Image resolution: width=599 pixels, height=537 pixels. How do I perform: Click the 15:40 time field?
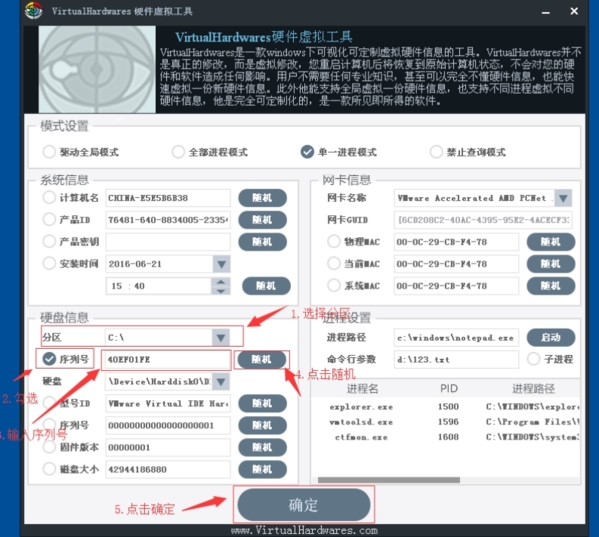(x=159, y=286)
